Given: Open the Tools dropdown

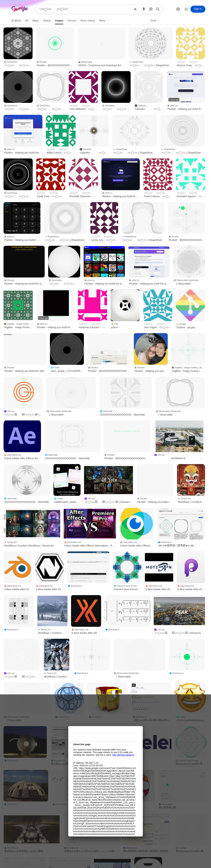Looking at the screenshot, I should click(x=154, y=21).
